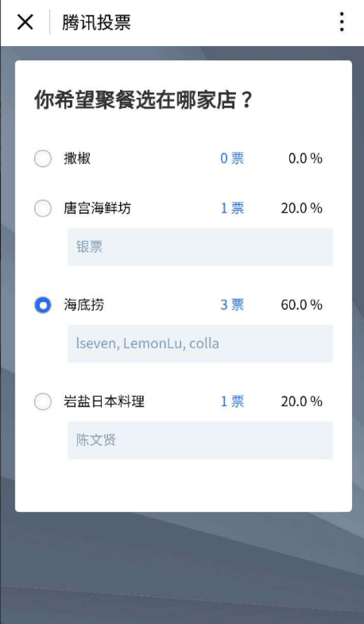The width and height of the screenshot is (364, 624).
Task: Click the 3 票 link for 海底捞
Action: (232, 305)
